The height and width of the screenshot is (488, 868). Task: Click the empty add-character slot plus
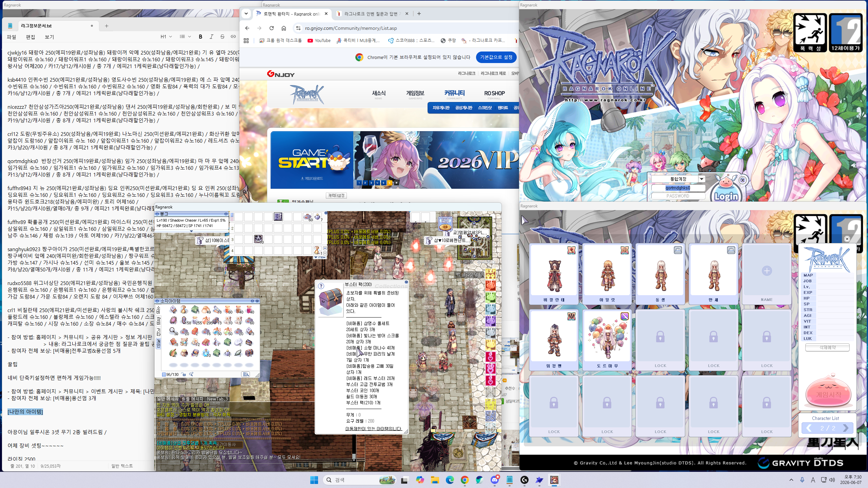[x=767, y=271]
